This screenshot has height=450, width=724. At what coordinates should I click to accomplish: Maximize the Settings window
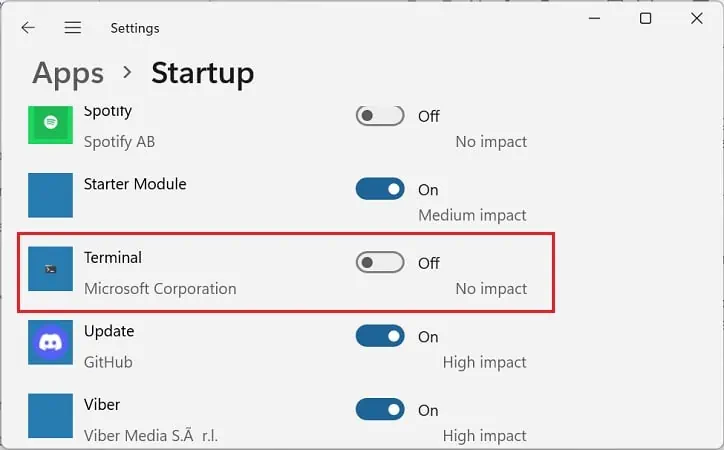[645, 19]
